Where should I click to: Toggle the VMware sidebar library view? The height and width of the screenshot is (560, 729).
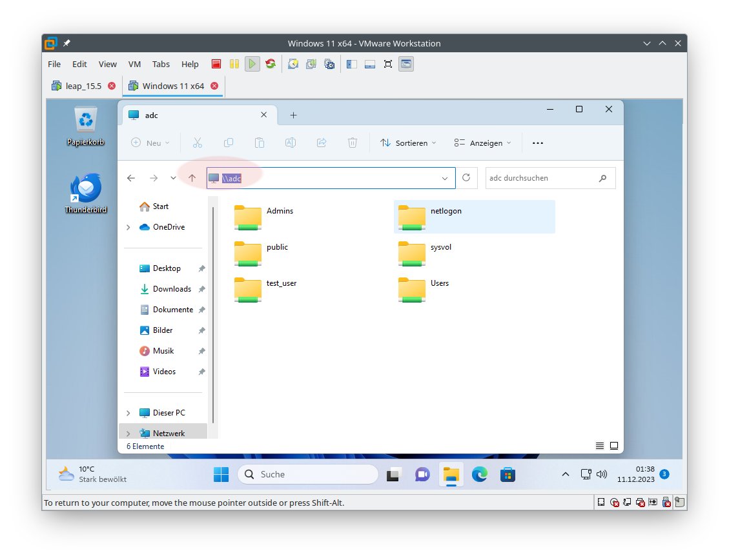click(352, 64)
